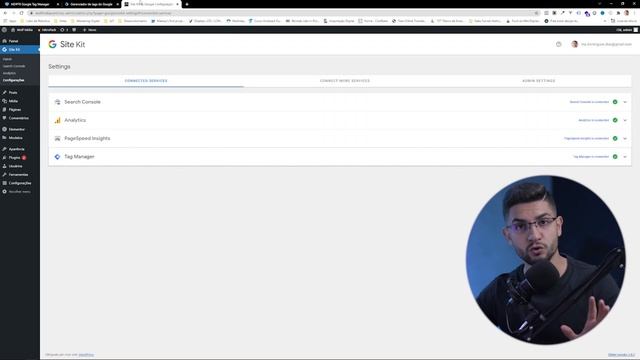Click the Search Console connected status link
Screen dimensions: 640x360
[x=589, y=102]
